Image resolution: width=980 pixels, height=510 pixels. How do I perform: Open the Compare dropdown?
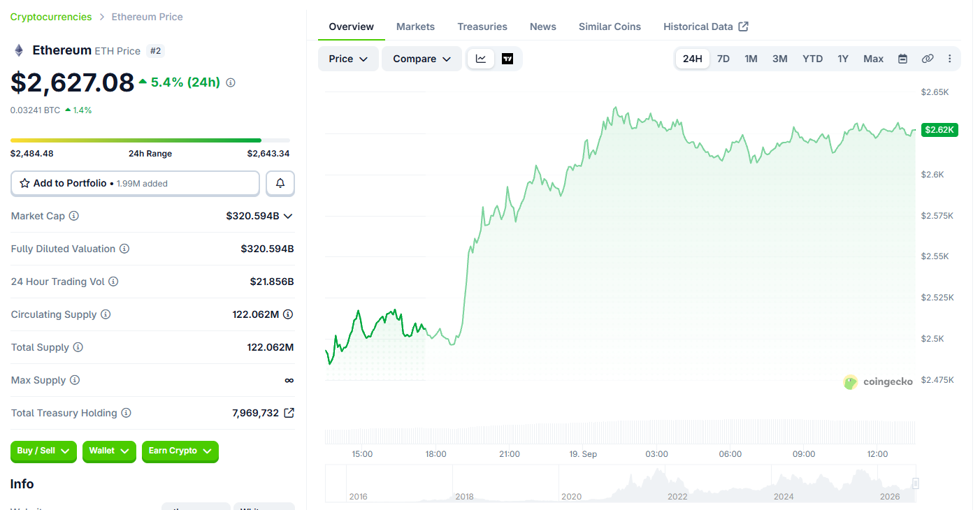click(x=421, y=59)
